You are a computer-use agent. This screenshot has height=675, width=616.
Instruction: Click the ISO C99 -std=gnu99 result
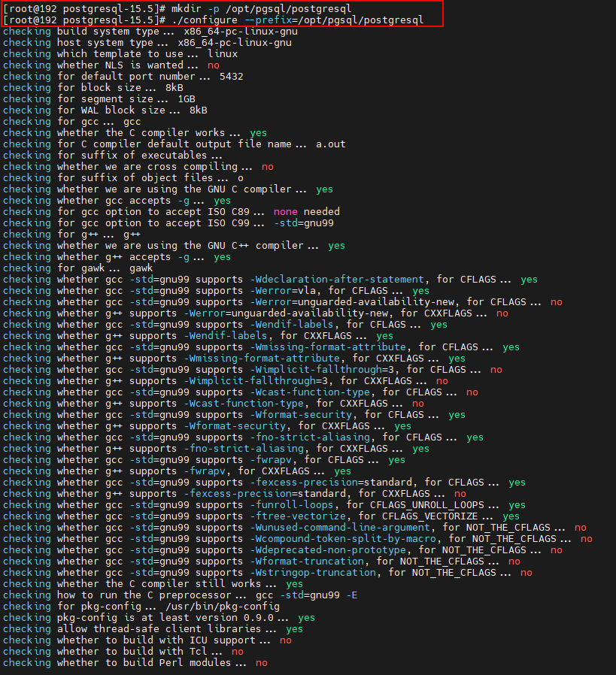pos(304,223)
